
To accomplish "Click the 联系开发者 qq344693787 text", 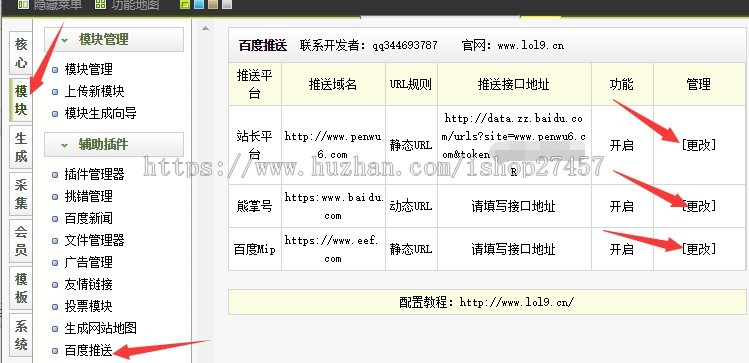I will point(369,45).
